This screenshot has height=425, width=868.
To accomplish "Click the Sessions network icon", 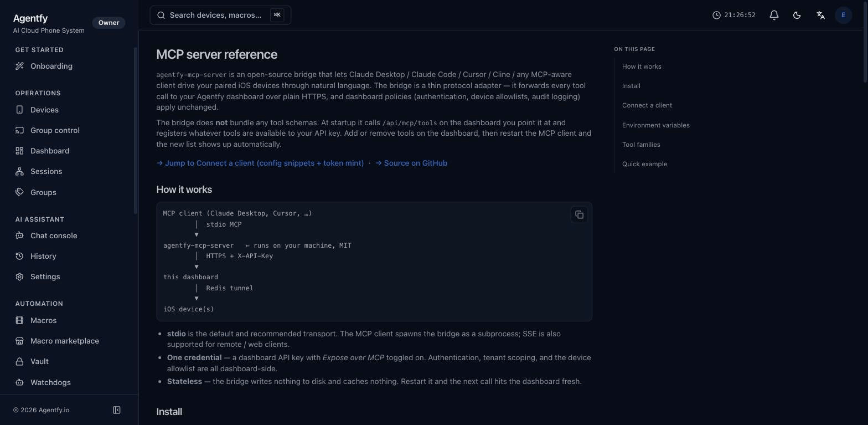I will point(19,172).
